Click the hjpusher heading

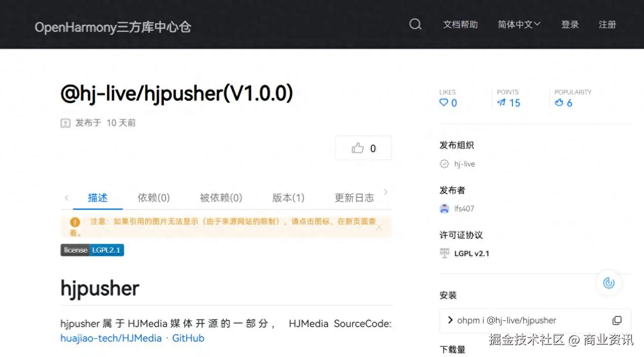99,288
